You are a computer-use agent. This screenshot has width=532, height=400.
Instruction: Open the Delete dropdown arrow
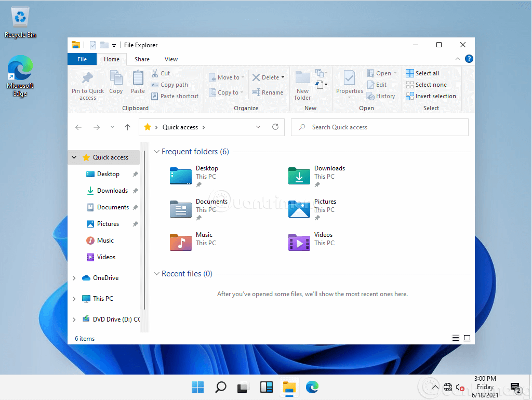283,76
